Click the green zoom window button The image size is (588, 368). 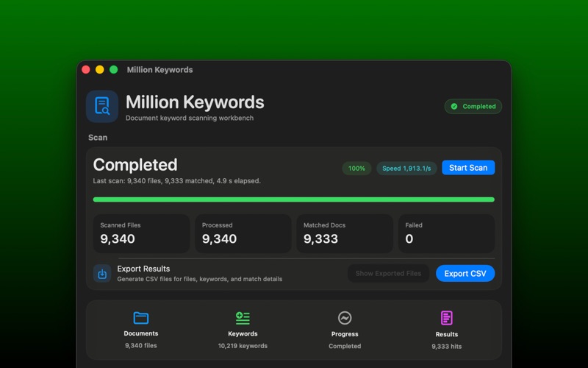click(114, 70)
